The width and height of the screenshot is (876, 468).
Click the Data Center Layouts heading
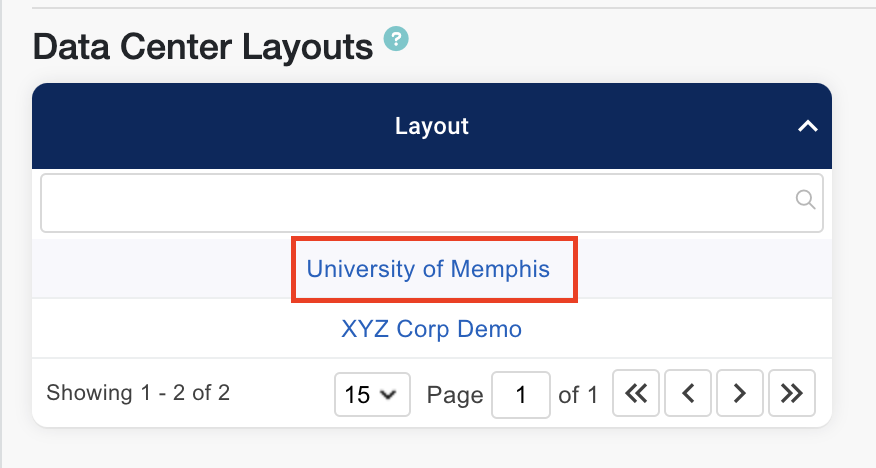203,45
